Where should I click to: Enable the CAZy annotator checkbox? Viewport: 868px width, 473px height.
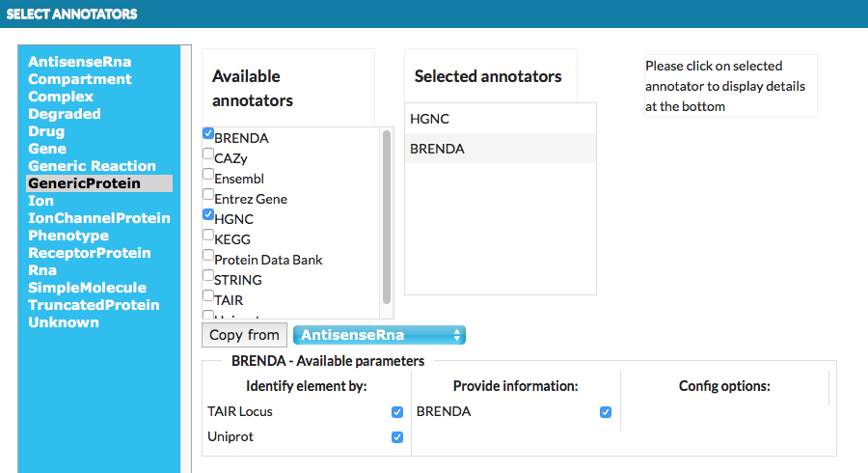[208, 154]
